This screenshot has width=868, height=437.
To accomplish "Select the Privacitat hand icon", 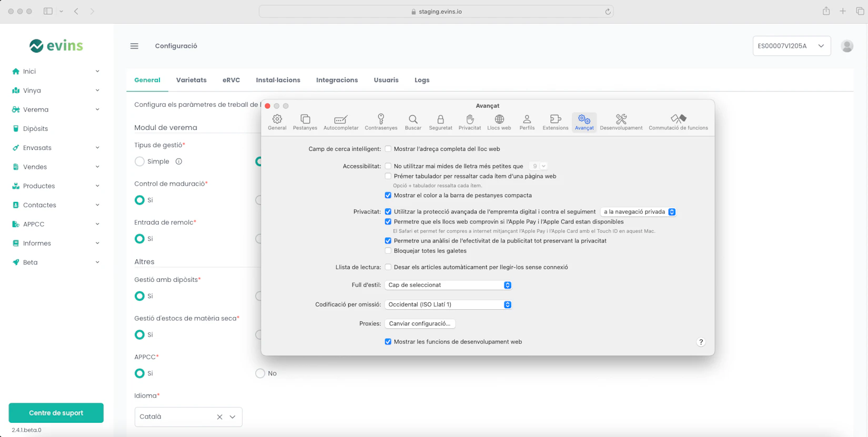I will (469, 122).
